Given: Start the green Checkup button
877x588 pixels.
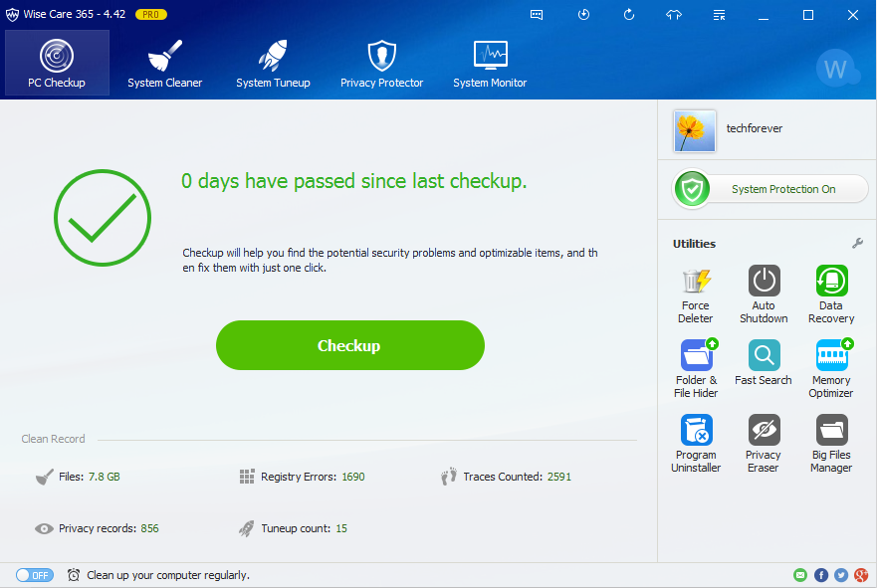Looking at the screenshot, I should pos(350,345).
